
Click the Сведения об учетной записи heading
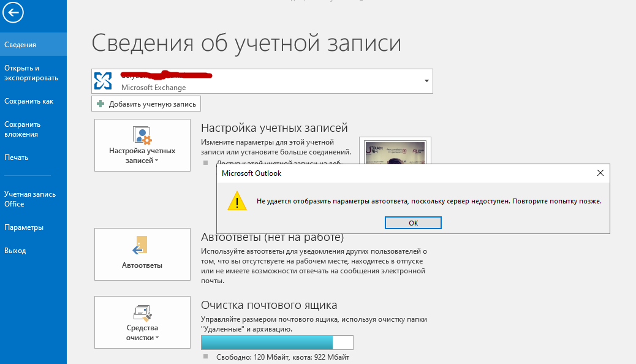pos(246,43)
